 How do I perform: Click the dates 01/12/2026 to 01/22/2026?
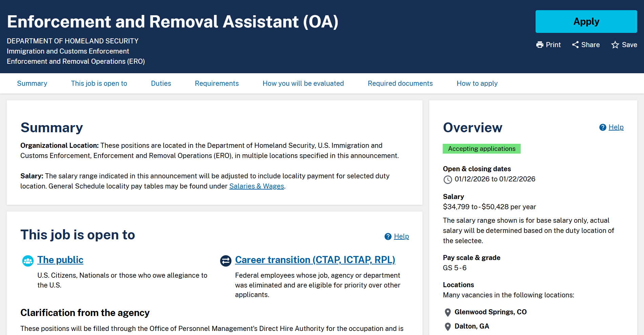[495, 179]
